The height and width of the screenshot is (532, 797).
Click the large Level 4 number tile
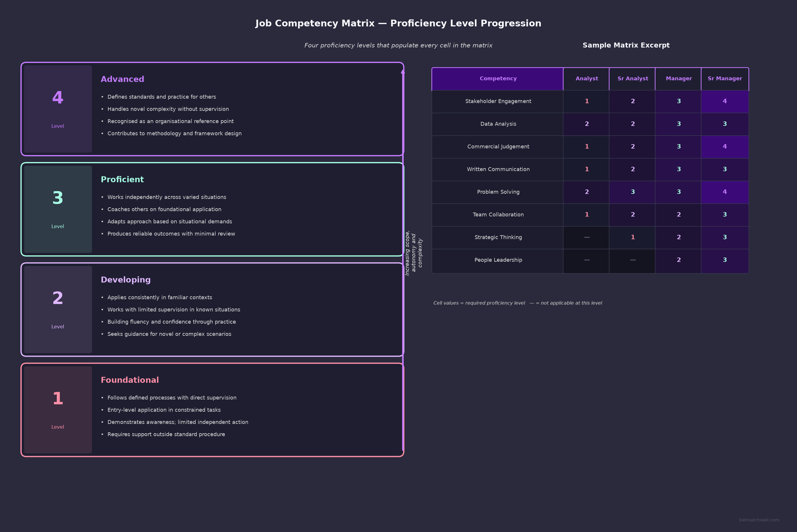(58, 109)
